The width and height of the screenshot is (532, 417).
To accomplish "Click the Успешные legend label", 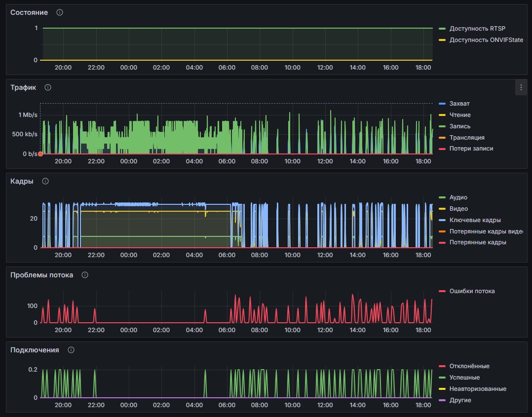I will tap(464, 378).
